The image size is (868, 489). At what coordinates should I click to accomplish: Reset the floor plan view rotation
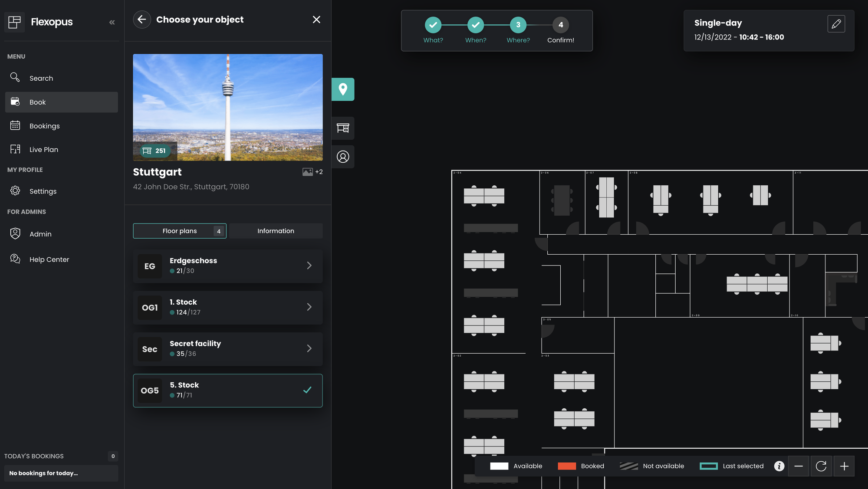(821, 466)
